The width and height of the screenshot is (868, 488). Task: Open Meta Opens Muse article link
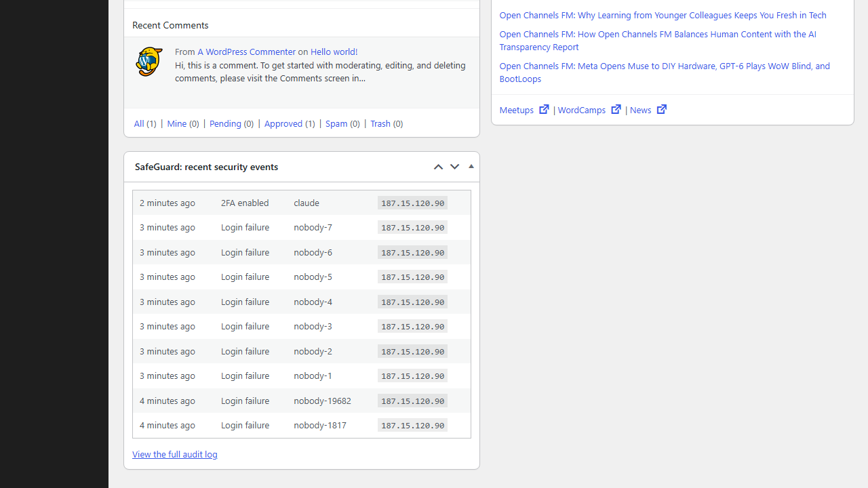pyautogui.click(x=665, y=72)
